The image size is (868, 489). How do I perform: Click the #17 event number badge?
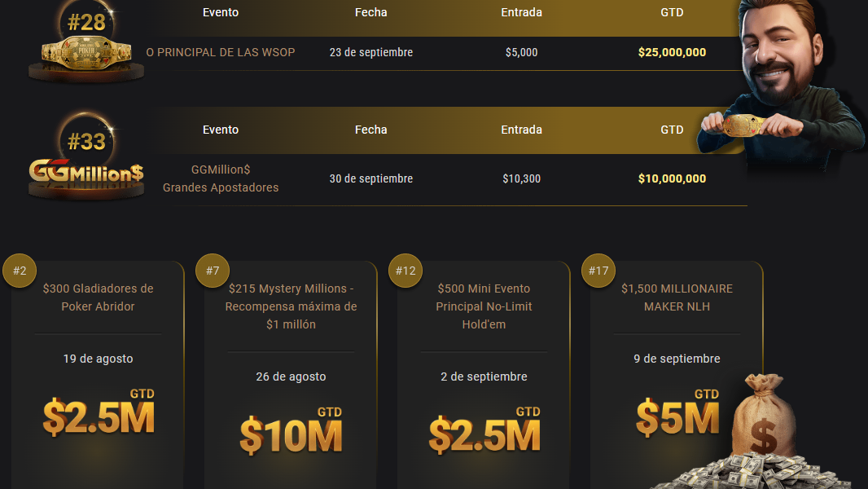[x=598, y=271]
